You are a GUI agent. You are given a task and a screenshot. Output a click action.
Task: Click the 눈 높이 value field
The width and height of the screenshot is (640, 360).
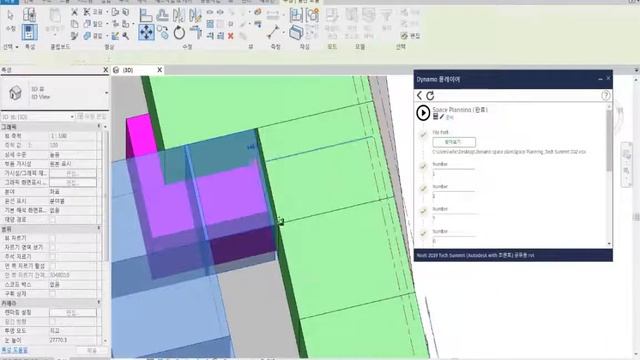coord(73,340)
